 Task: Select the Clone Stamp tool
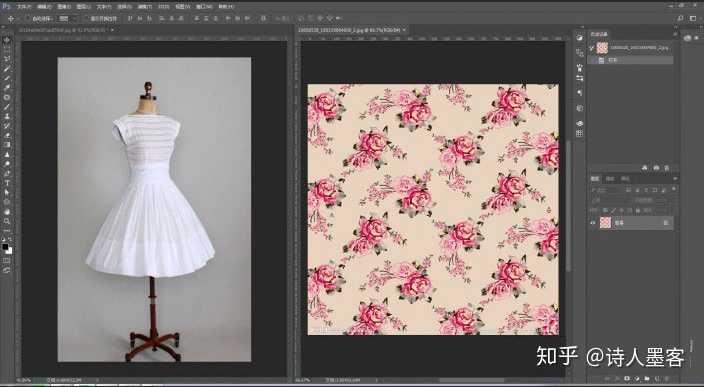7,116
